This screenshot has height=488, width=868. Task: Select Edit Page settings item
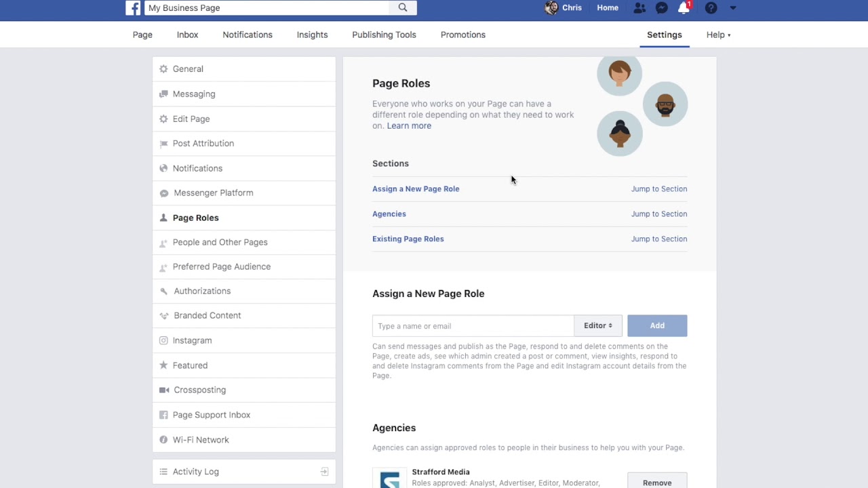tap(244, 119)
